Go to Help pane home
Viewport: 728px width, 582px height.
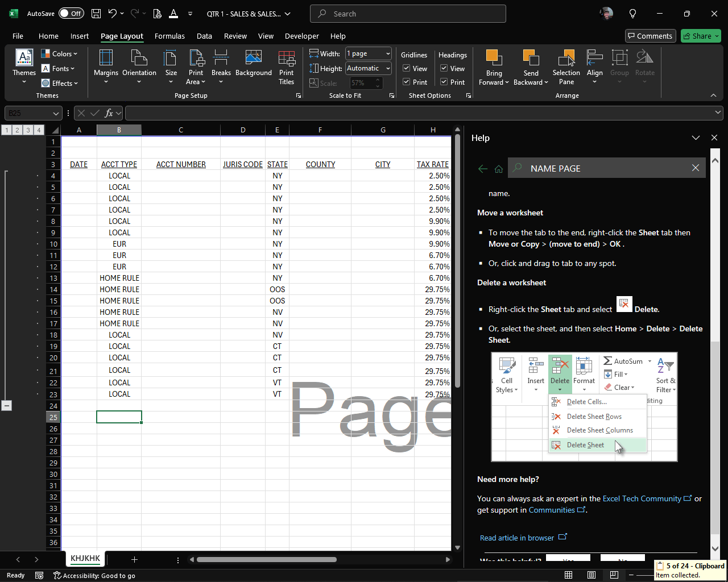point(499,169)
